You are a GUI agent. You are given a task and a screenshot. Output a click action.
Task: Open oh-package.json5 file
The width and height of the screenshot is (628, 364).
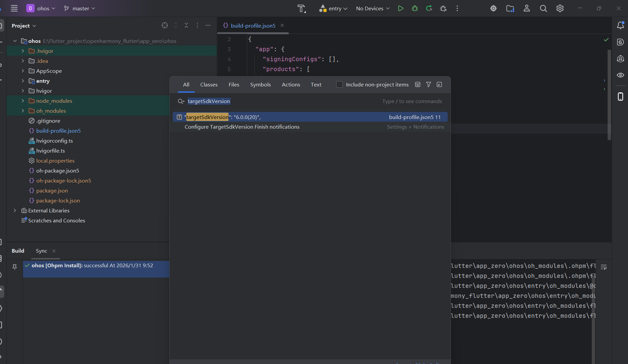point(58,171)
